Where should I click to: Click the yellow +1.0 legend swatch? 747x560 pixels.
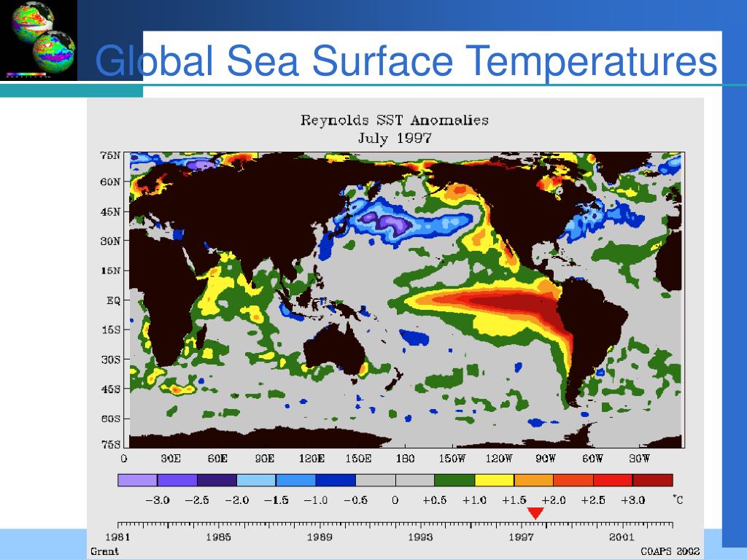pyautogui.click(x=495, y=480)
